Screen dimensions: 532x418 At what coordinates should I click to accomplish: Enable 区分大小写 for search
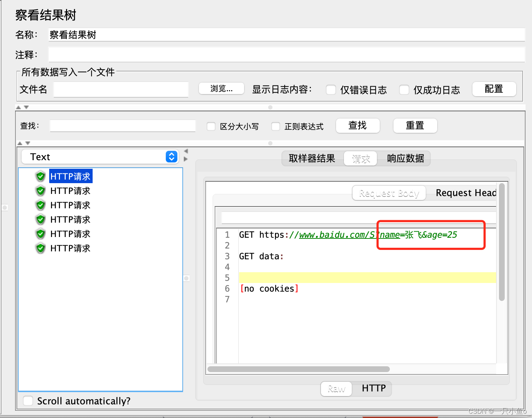(211, 126)
